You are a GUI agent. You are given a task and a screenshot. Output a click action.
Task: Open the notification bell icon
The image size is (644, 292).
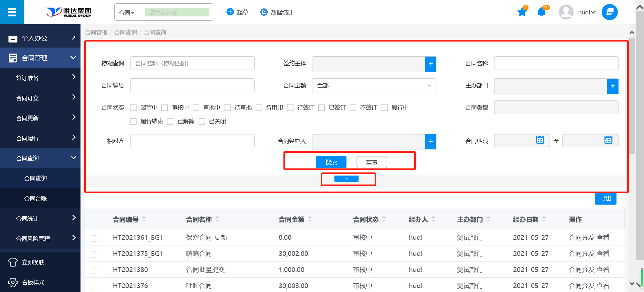(541, 12)
